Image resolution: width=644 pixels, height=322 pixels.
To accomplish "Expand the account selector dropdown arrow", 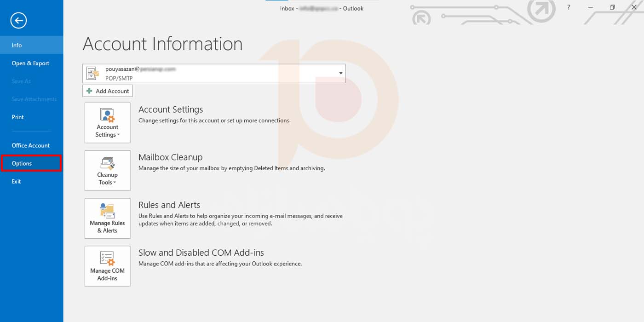I will pos(340,74).
